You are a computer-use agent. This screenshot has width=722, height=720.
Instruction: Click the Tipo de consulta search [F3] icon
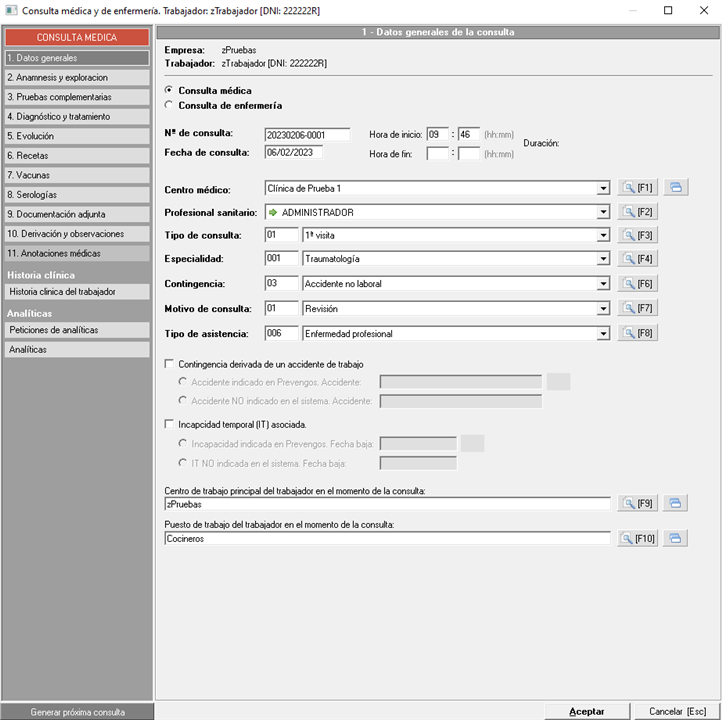click(x=636, y=235)
